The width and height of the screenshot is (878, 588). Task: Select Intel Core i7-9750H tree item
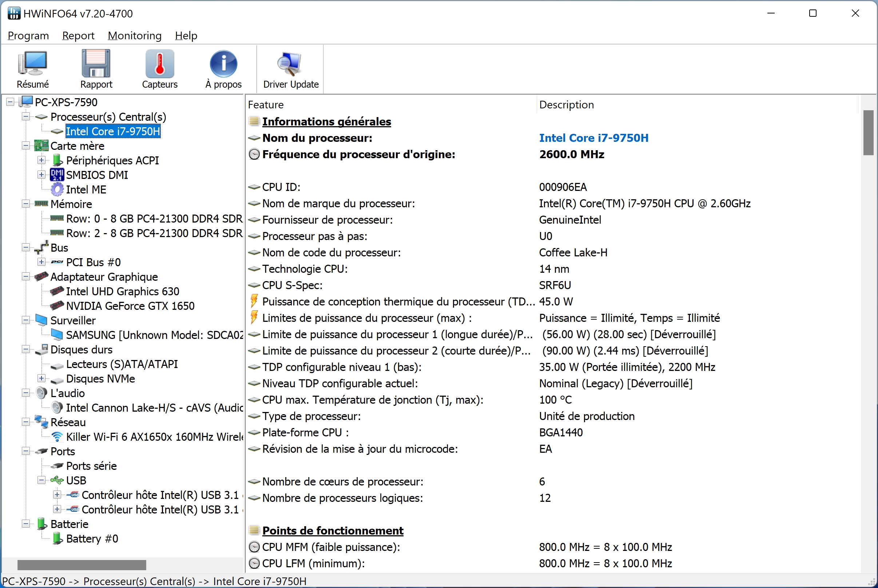pyautogui.click(x=113, y=131)
